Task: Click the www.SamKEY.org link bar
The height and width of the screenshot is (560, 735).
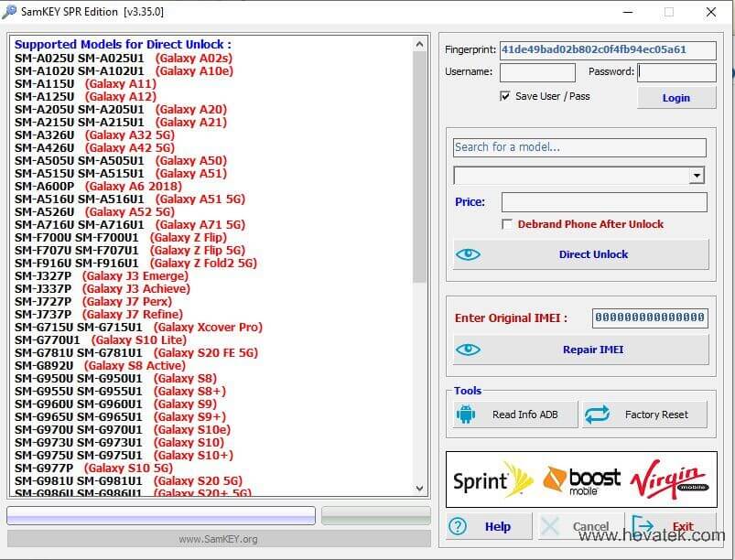Action: (x=219, y=539)
